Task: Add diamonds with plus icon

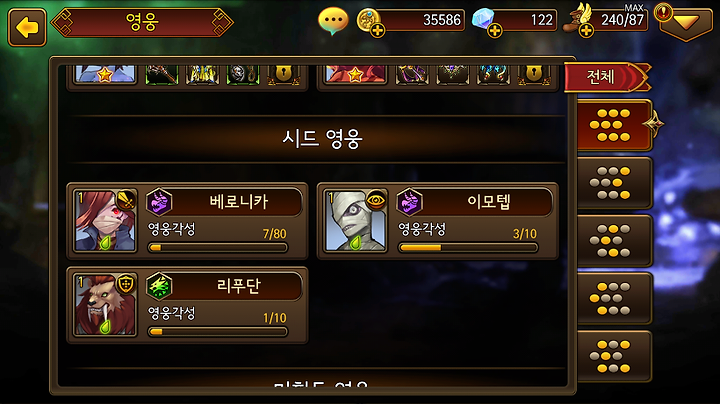Action: (x=495, y=31)
